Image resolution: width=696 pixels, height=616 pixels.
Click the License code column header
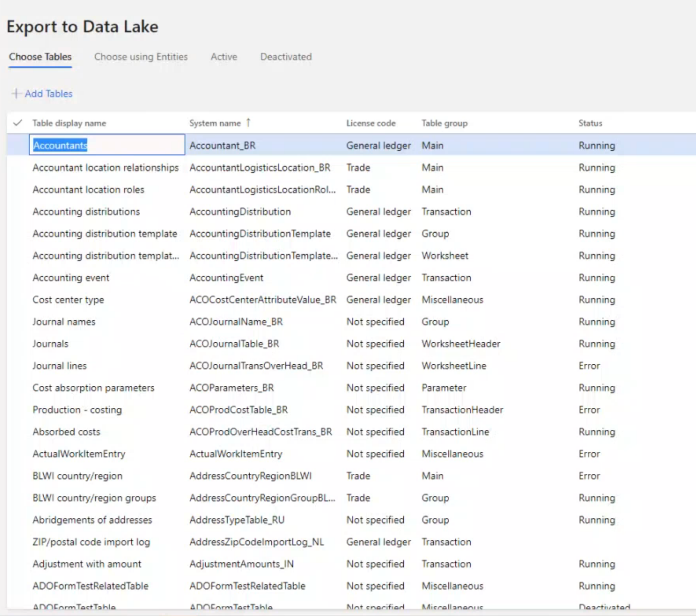coord(371,123)
